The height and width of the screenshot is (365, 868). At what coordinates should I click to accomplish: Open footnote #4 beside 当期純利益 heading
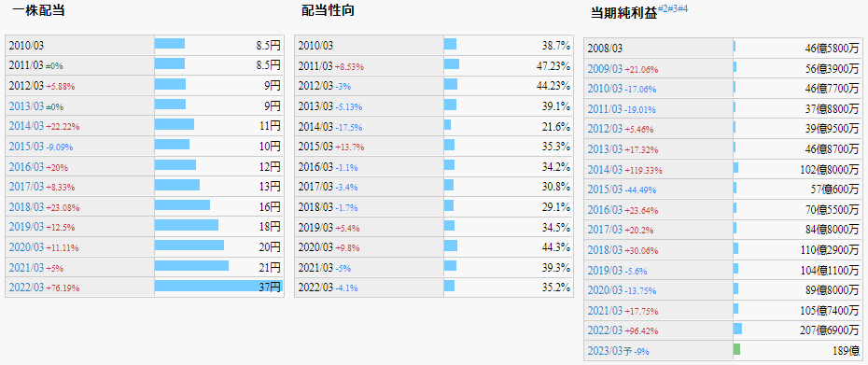682,8
